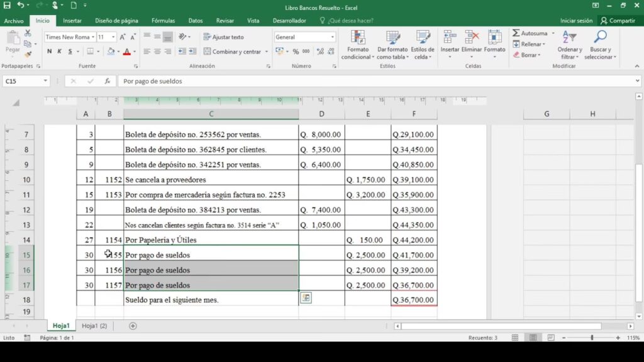Image resolution: width=644 pixels, height=362 pixels.
Task: Open the Name Box dropdown arrow
Action: point(46,81)
